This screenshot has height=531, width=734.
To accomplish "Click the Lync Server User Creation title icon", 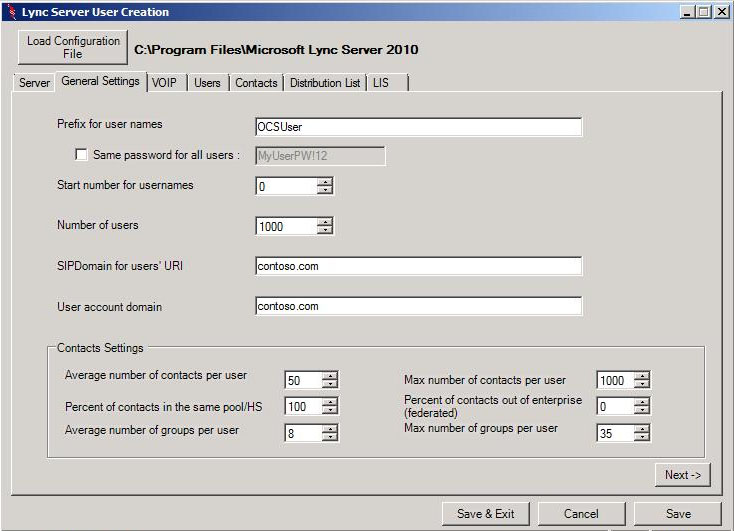I will click(12, 12).
